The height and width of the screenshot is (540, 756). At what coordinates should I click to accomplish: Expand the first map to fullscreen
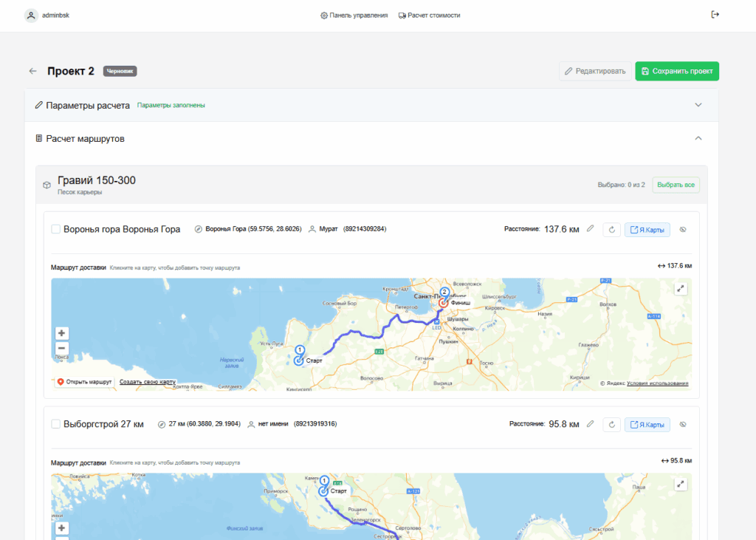[x=680, y=289]
